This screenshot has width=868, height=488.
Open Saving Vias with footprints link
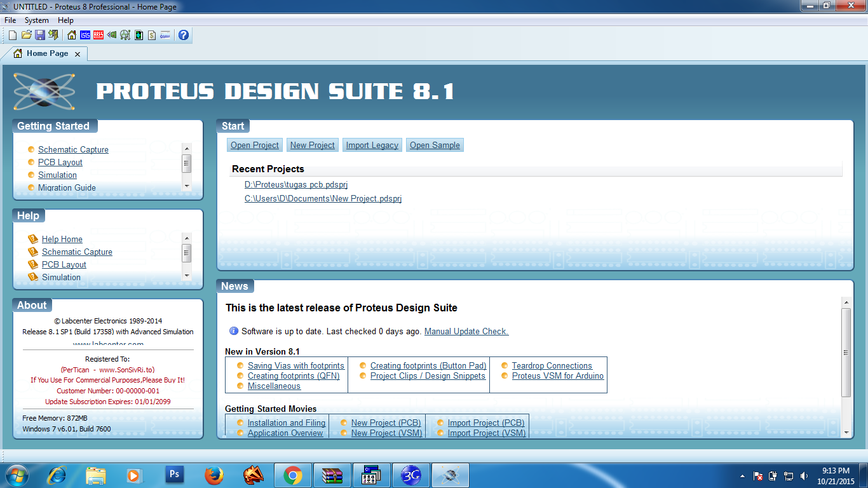296,365
